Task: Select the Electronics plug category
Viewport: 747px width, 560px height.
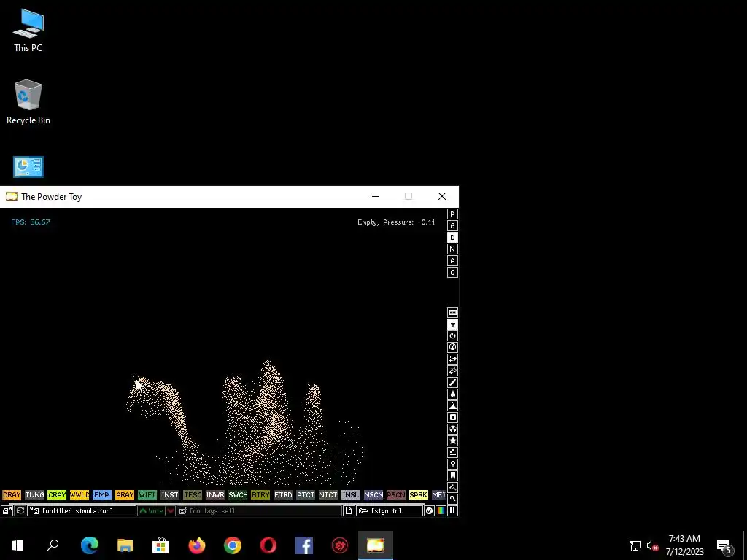Action: 452,324
